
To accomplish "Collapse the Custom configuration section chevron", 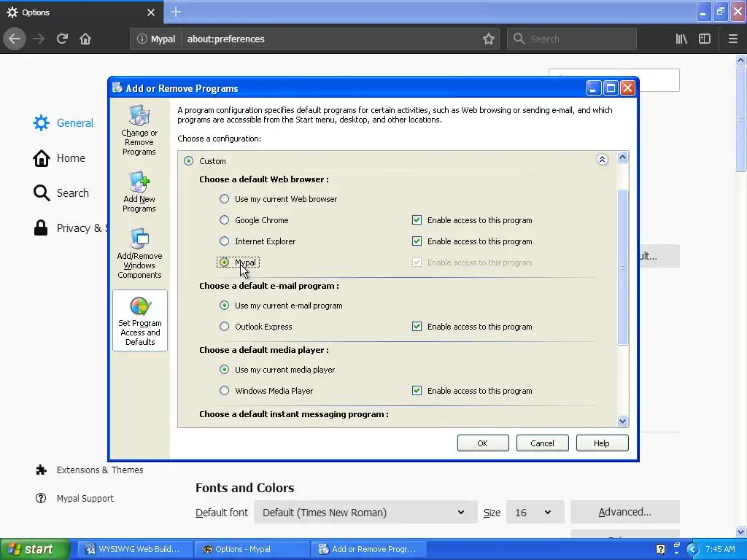I will point(602,160).
